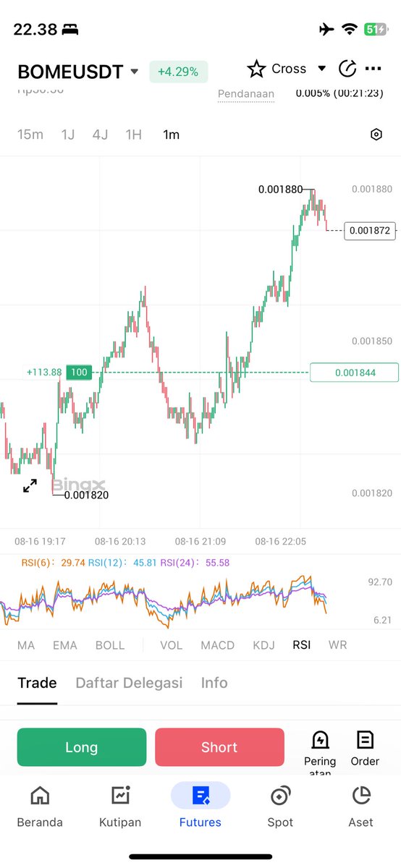Tap the 0.001872 current price label
Image resolution: width=401 pixels, height=868 pixels.
(x=370, y=231)
